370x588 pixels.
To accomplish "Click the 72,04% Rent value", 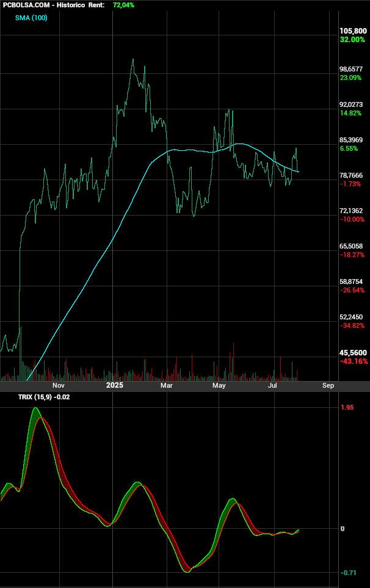I will 123,5.
